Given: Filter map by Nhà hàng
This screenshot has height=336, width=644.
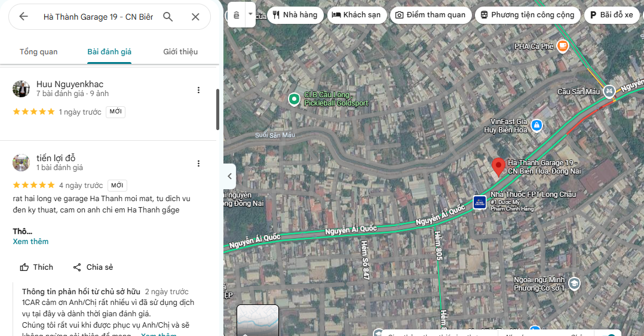Looking at the screenshot, I should [295, 15].
